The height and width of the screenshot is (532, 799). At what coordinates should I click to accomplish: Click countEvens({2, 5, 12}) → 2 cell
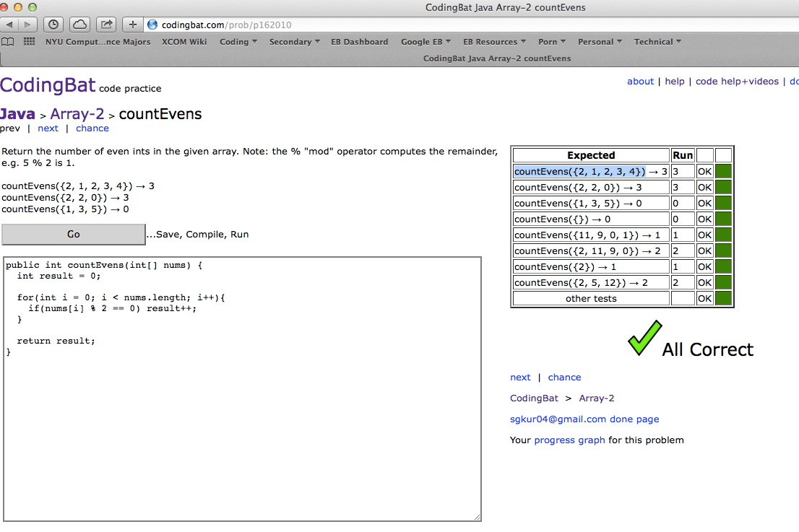pyautogui.click(x=591, y=282)
